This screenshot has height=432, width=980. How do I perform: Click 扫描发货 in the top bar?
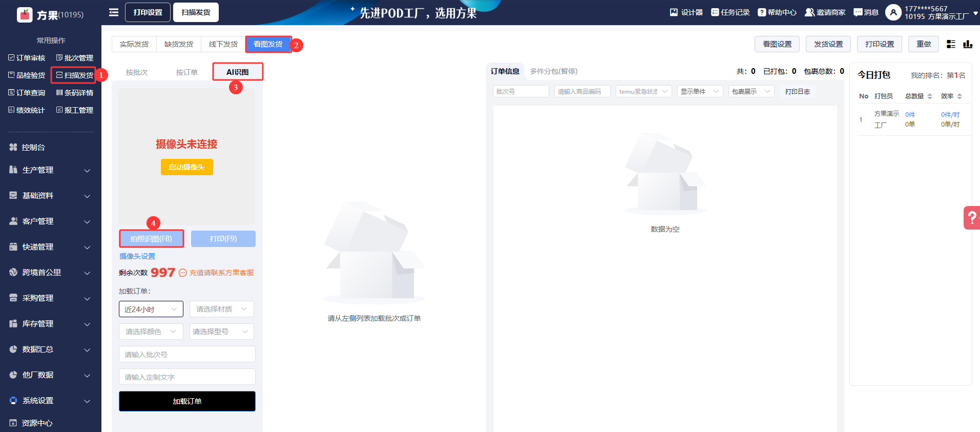click(196, 12)
